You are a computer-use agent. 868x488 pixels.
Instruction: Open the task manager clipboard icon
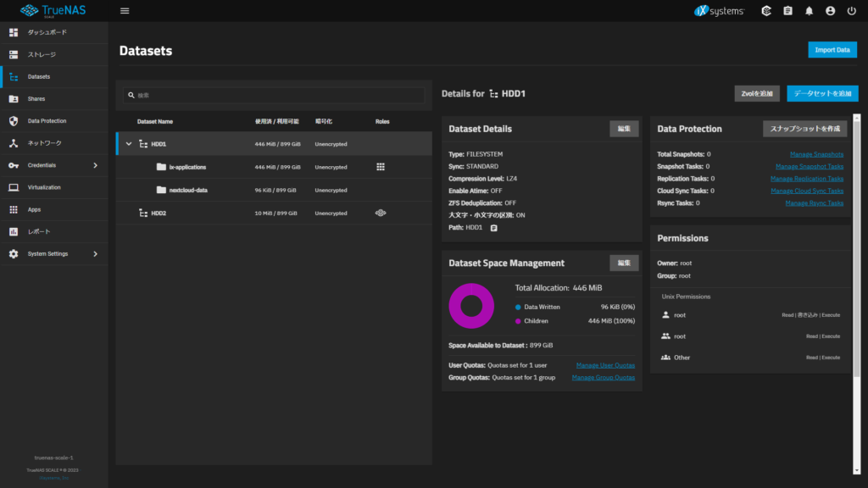(x=787, y=10)
